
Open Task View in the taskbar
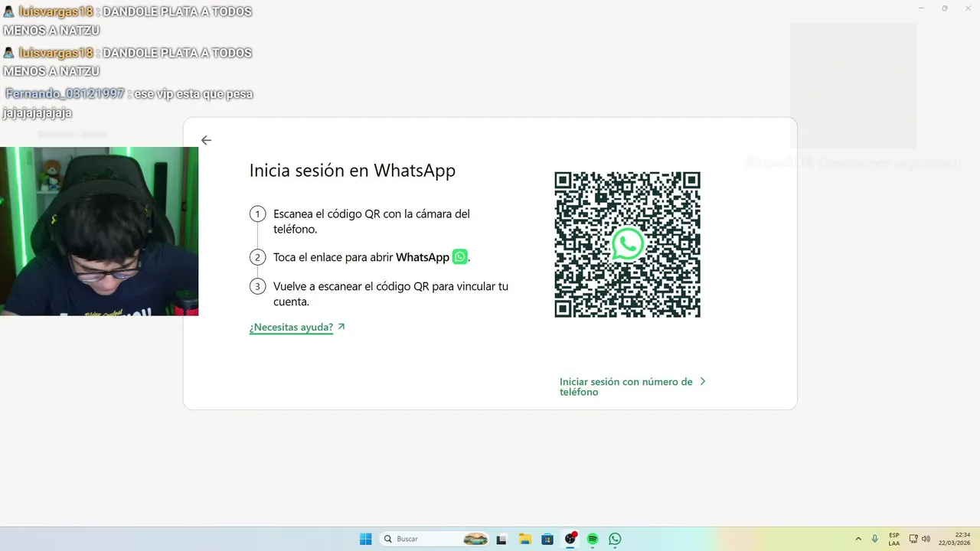pos(501,539)
